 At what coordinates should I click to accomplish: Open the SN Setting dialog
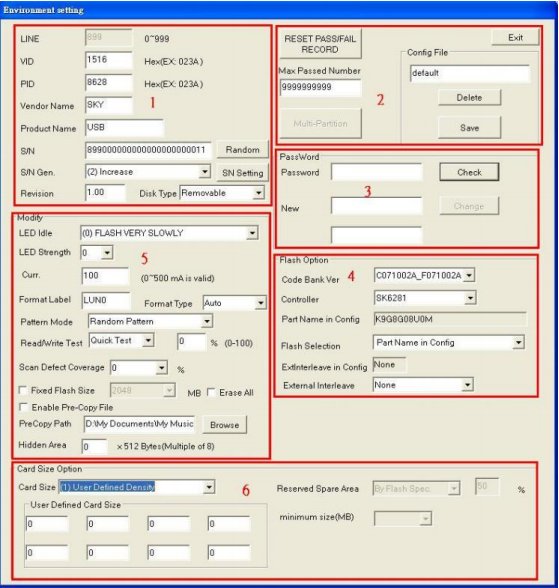pos(243,172)
